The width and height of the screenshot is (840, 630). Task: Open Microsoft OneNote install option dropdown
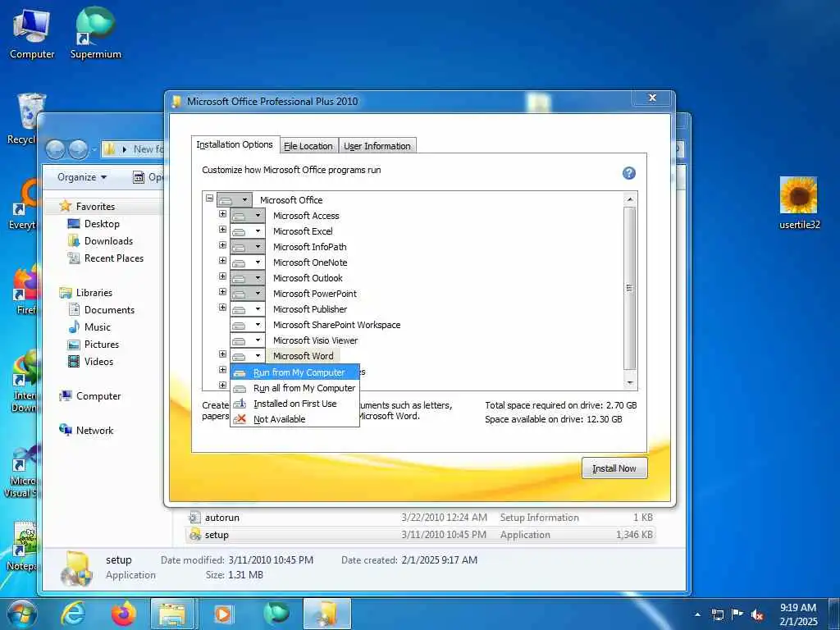(x=248, y=262)
